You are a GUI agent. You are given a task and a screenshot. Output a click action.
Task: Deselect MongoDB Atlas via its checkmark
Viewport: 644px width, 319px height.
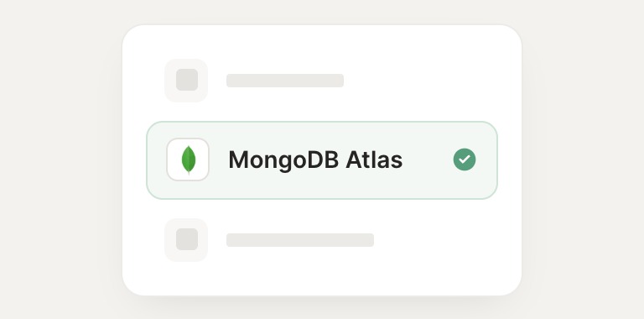(465, 159)
